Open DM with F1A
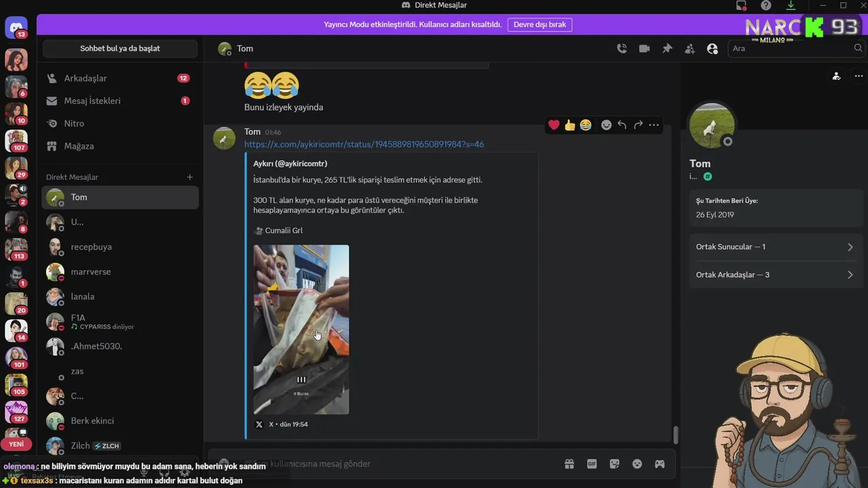The image size is (868, 488). (120, 321)
